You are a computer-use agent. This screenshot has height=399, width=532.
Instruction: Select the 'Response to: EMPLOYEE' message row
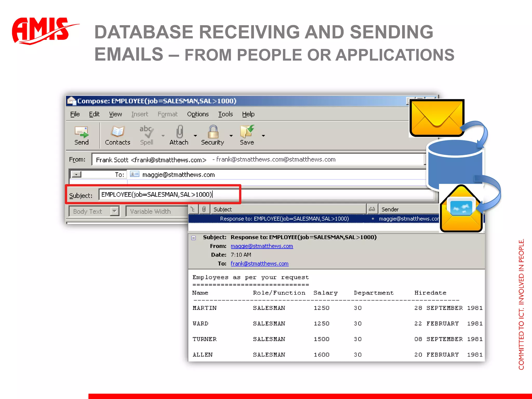314,219
